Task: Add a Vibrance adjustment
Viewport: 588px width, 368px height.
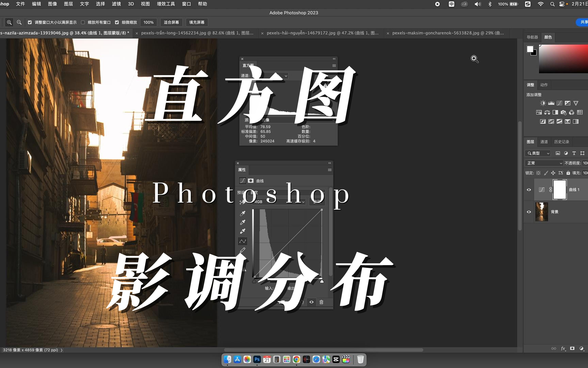Action: (x=576, y=103)
